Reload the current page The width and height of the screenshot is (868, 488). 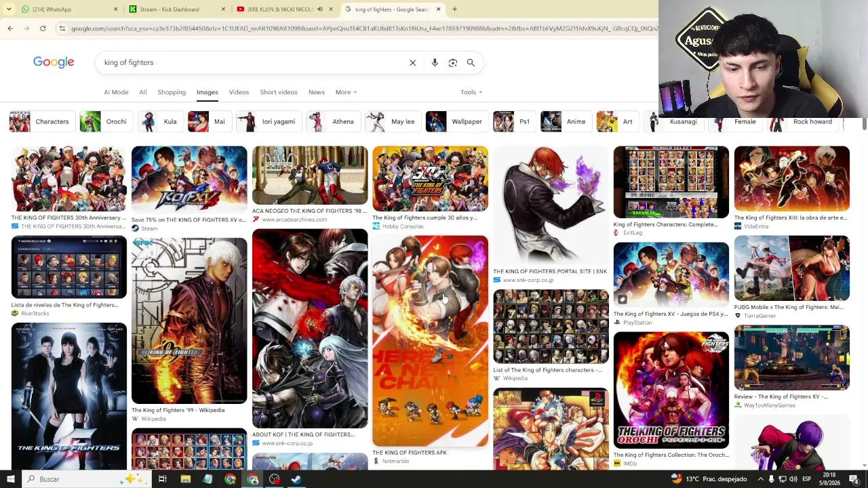coord(43,28)
